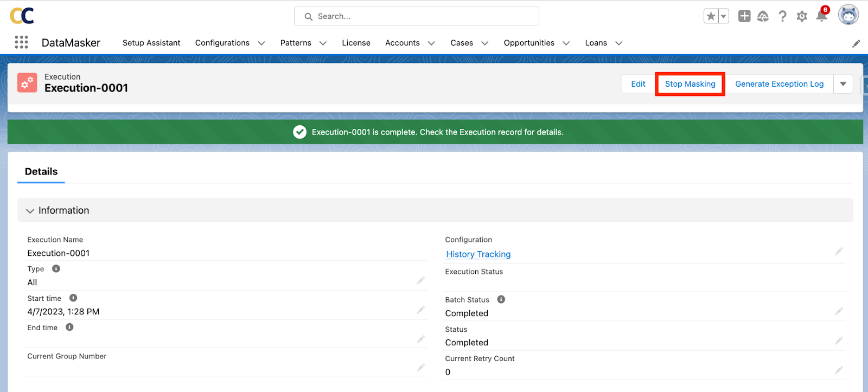Image resolution: width=868 pixels, height=392 pixels.
Task: Open the History Tracking configuration link
Action: click(478, 254)
